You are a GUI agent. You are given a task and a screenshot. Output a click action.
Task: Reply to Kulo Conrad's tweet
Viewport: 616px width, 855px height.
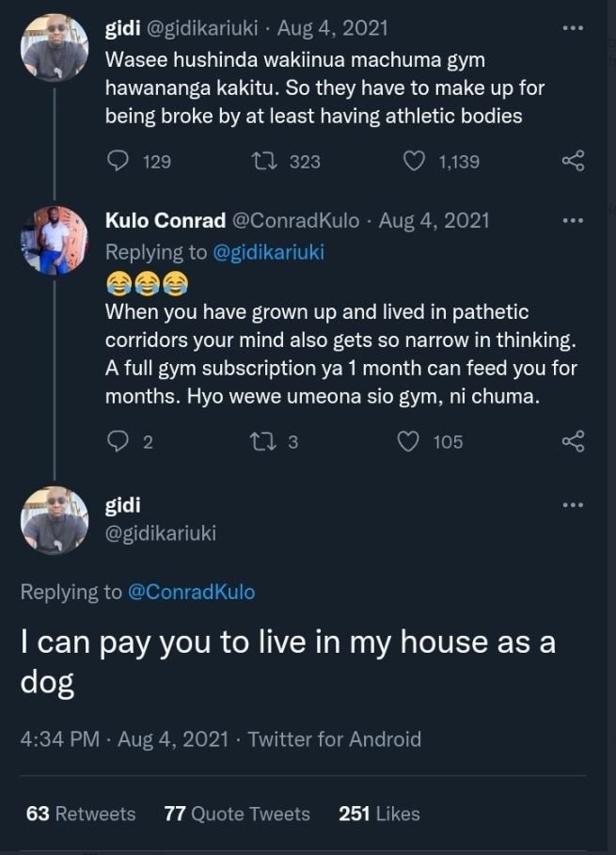[x=117, y=442]
